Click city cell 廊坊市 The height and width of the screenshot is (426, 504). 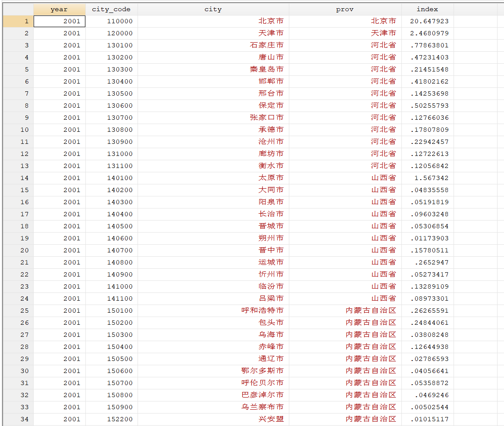point(213,154)
